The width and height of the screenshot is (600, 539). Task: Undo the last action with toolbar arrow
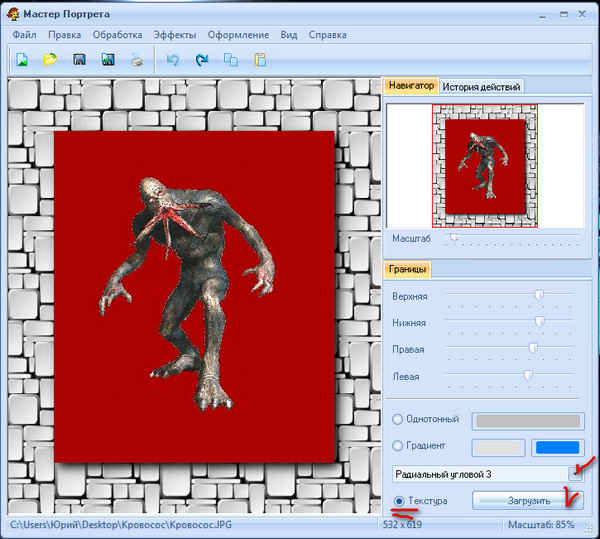coord(173,60)
